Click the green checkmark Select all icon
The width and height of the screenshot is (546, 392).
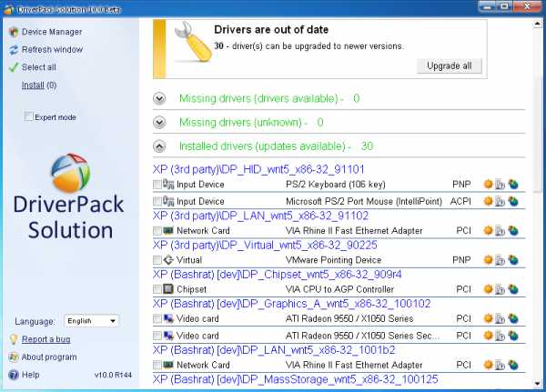(x=14, y=67)
